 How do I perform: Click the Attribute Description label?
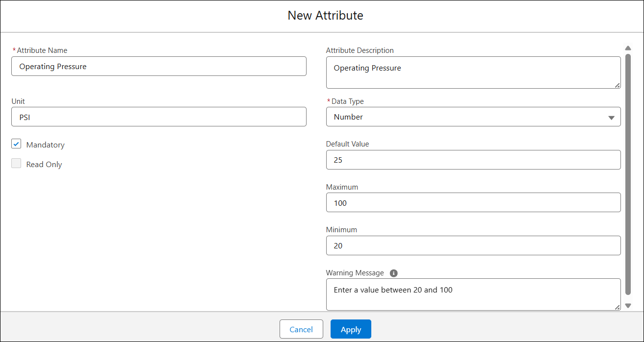pyautogui.click(x=360, y=50)
